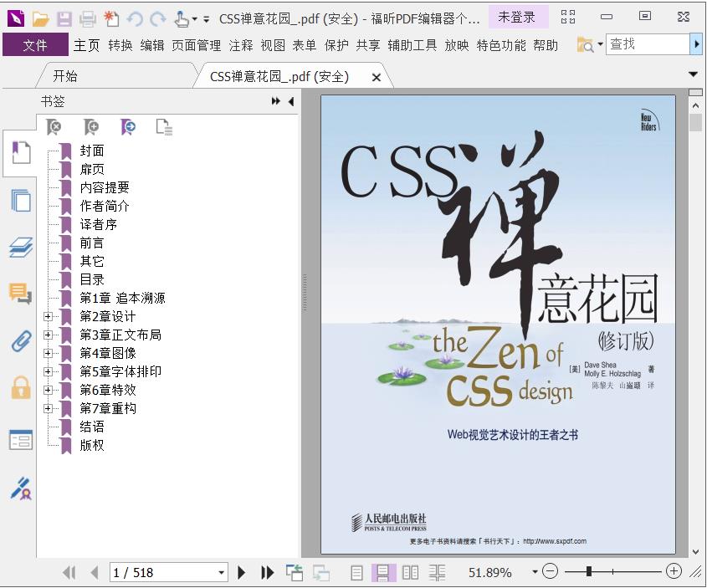Image resolution: width=707 pixels, height=588 pixels.
Task: Open the Bookmarks side panel icon
Action: 21,153
